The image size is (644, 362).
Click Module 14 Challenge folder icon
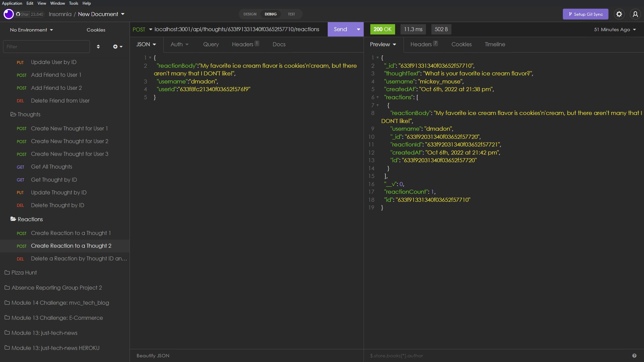7,303
